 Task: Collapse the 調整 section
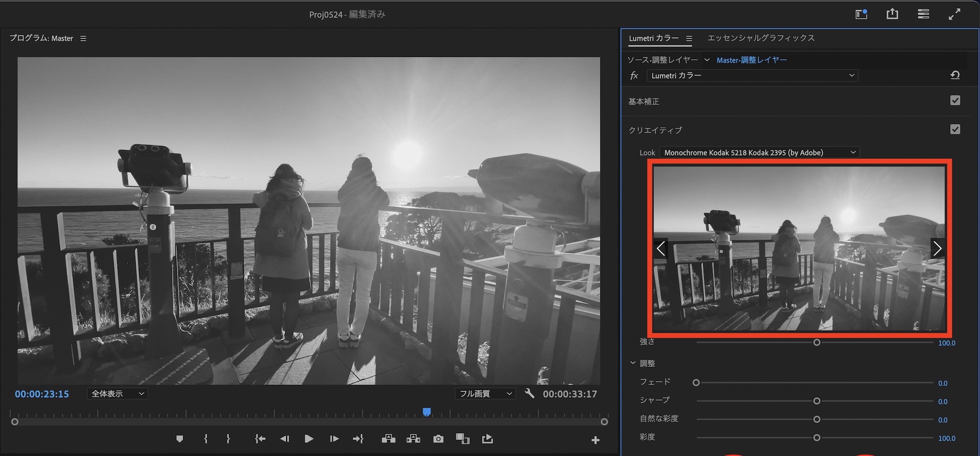[633, 363]
